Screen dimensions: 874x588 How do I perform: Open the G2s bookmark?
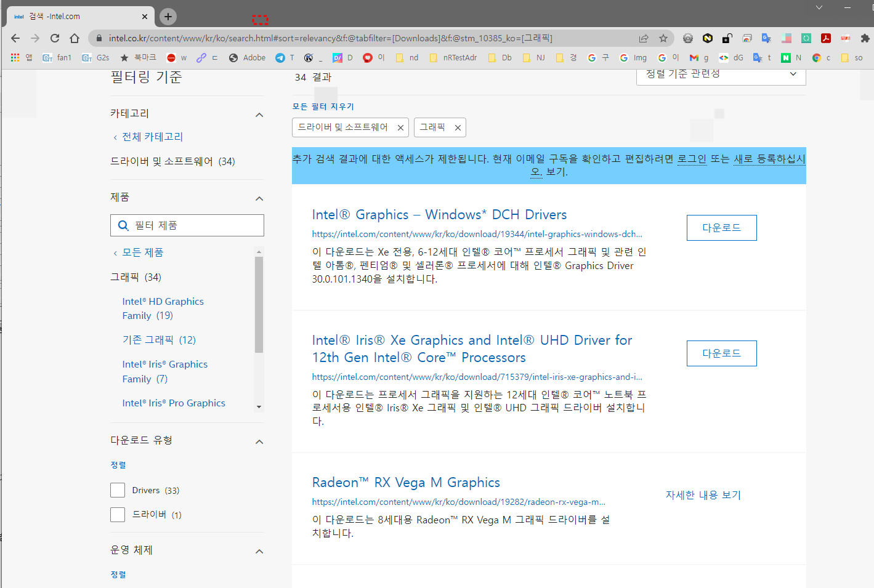(x=96, y=57)
